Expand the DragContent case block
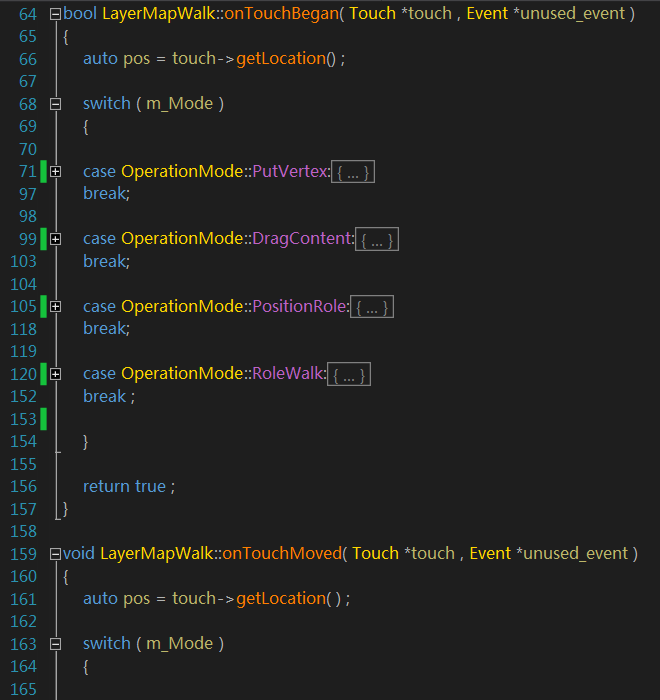Viewport: 660px width, 700px height. [55, 240]
